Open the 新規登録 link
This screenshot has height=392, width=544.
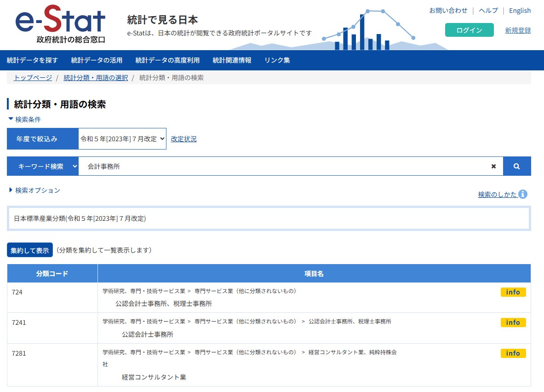(x=518, y=30)
